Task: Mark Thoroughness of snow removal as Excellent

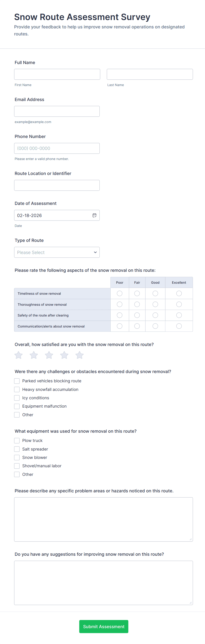Action: tap(179, 304)
